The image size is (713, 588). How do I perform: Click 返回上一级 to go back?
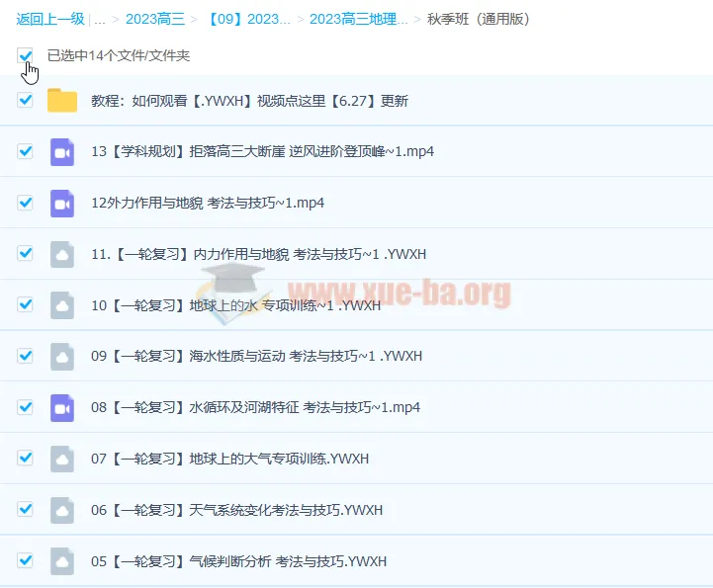[x=49, y=19]
